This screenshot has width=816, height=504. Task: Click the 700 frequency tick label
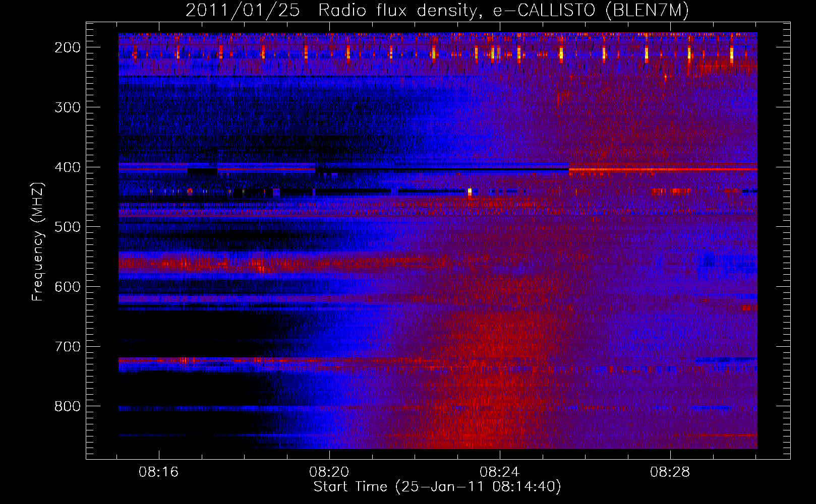[x=68, y=347]
